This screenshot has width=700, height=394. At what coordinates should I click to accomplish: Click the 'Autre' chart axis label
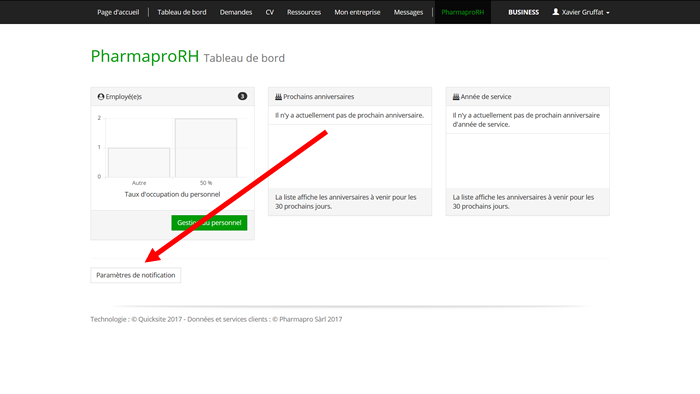(x=139, y=183)
